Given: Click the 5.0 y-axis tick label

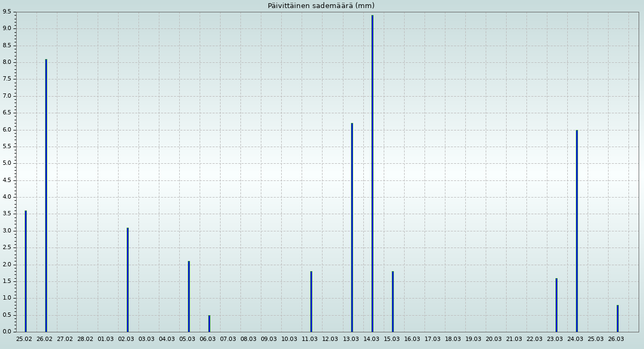Looking at the screenshot, I should (x=6, y=163).
